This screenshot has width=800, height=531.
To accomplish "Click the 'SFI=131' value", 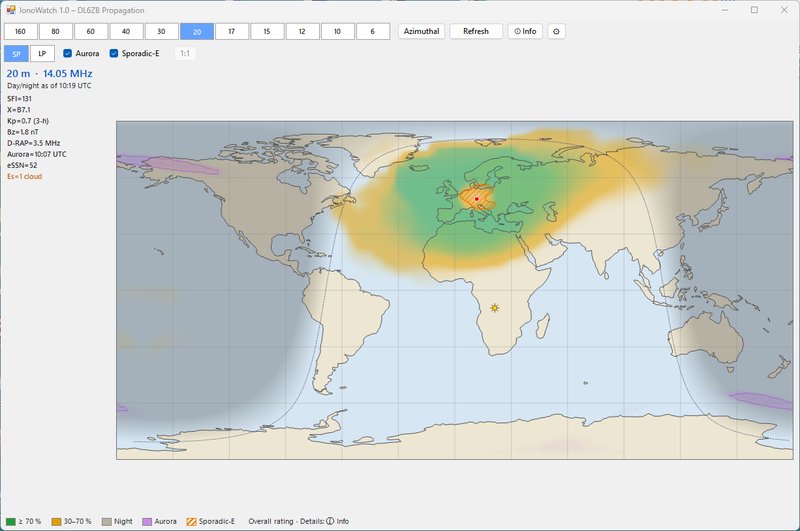I will 19,99.
